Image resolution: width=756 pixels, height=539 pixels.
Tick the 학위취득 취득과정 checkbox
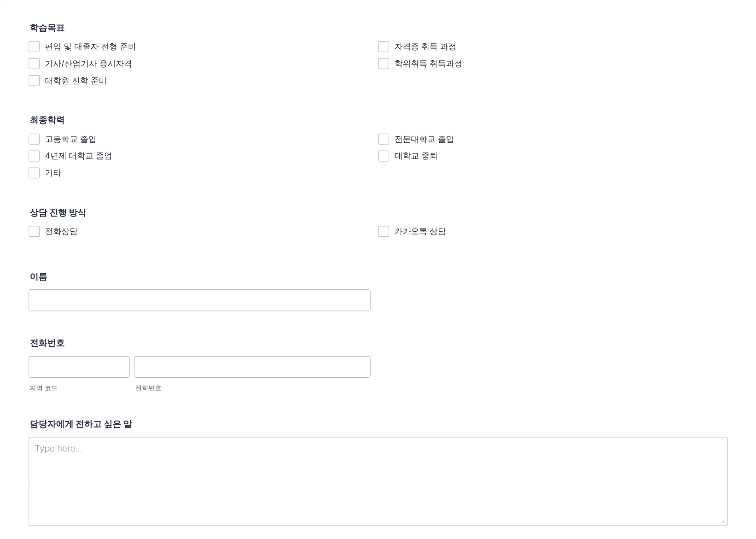pos(384,64)
